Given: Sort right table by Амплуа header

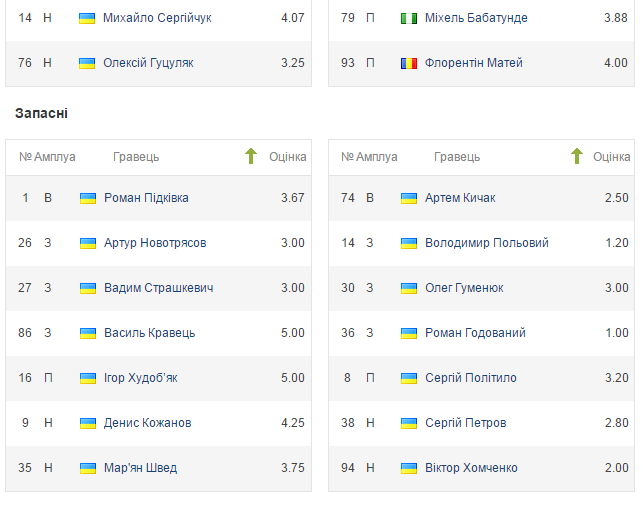Looking at the screenshot, I should coord(377,157).
